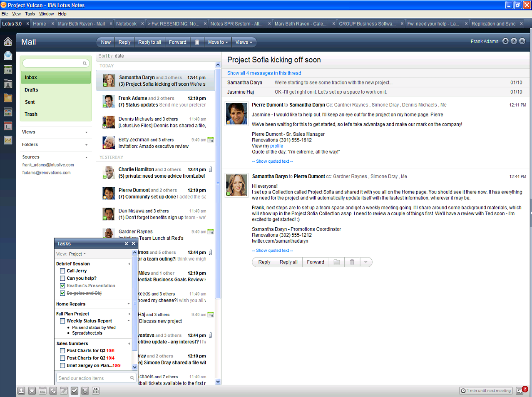The image size is (532, 397).
Task: Open the phone icon in bottom bar
Action: click(x=53, y=391)
